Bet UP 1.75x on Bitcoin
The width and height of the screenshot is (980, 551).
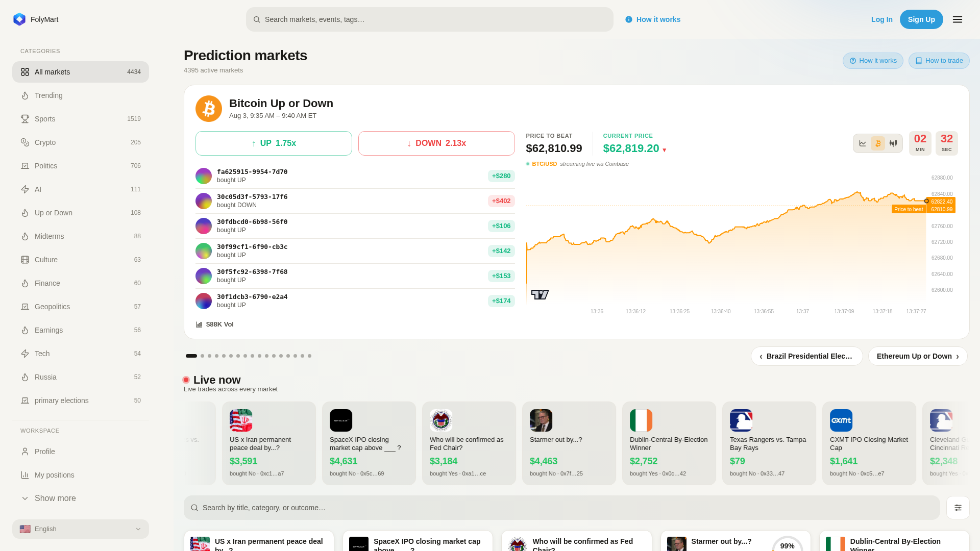(x=274, y=143)
